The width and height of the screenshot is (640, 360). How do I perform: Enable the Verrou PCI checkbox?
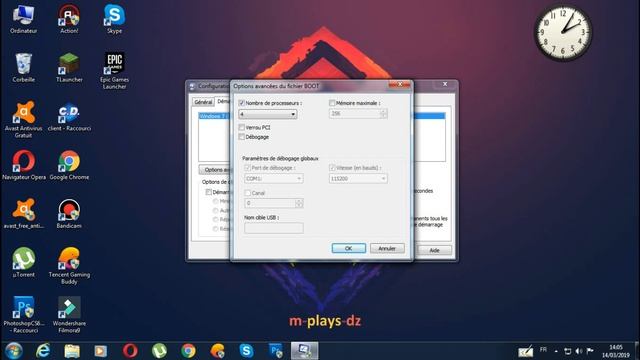(x=242, y=127)
